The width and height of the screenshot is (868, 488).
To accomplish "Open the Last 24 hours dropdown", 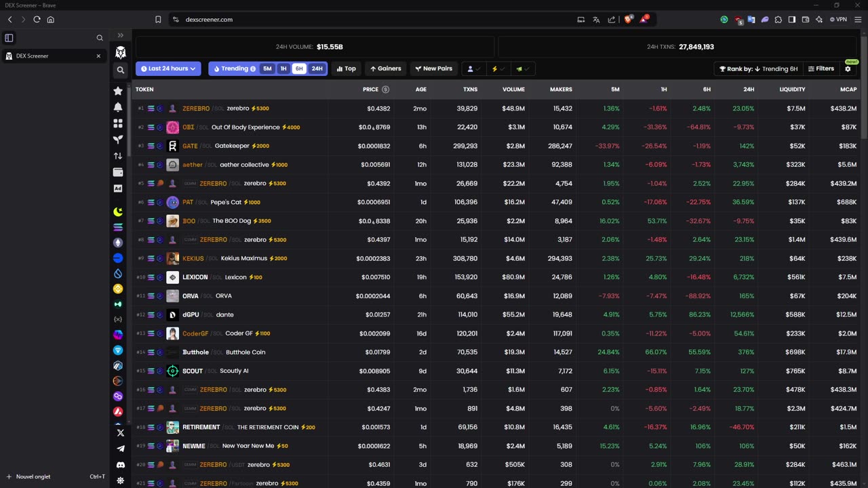I will pos(168,68).
